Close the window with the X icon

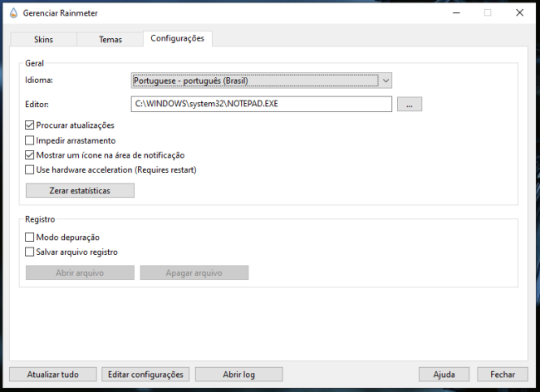click(x=520, y=13)
